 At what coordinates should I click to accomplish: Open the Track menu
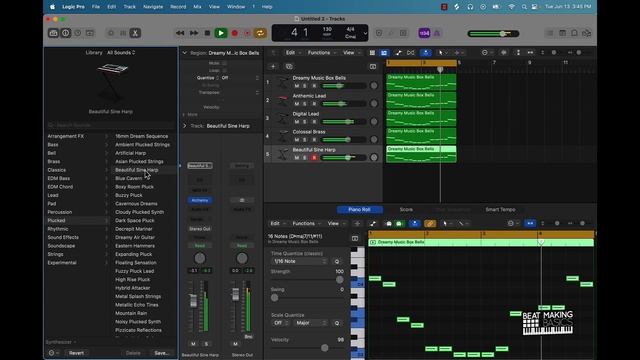129,7
